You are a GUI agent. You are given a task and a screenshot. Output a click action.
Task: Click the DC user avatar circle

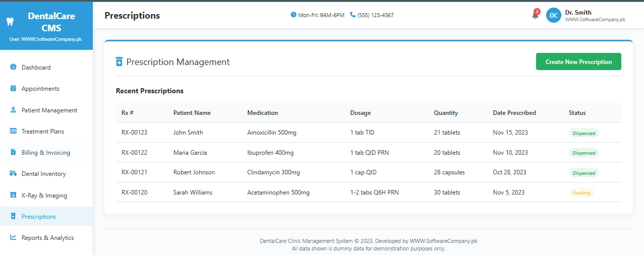coord(553,15)
